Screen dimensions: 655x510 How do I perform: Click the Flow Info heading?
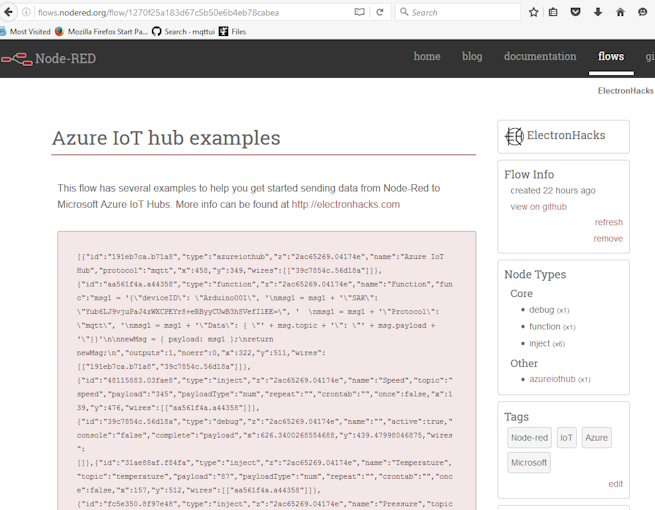529,174
